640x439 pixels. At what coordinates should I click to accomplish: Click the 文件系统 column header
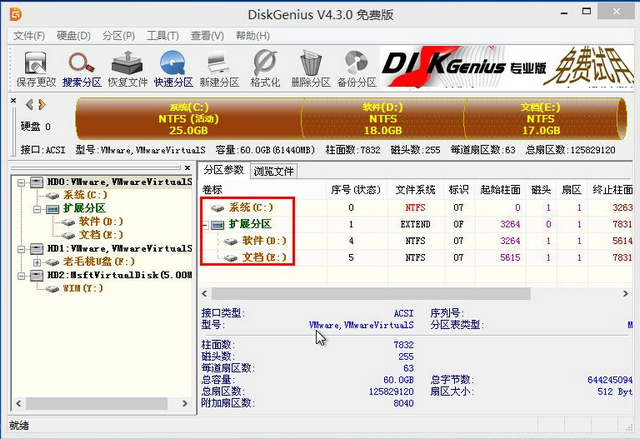tap(416, 190)
